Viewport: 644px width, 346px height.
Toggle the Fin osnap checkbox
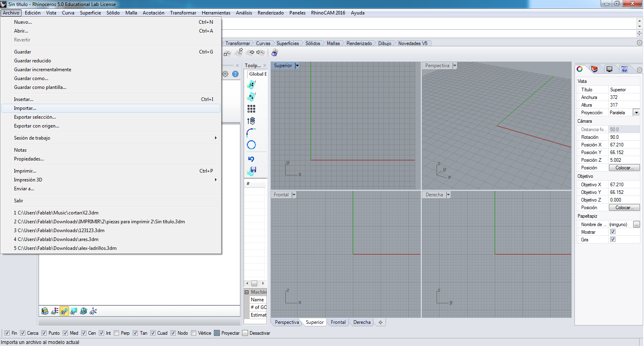7,333
